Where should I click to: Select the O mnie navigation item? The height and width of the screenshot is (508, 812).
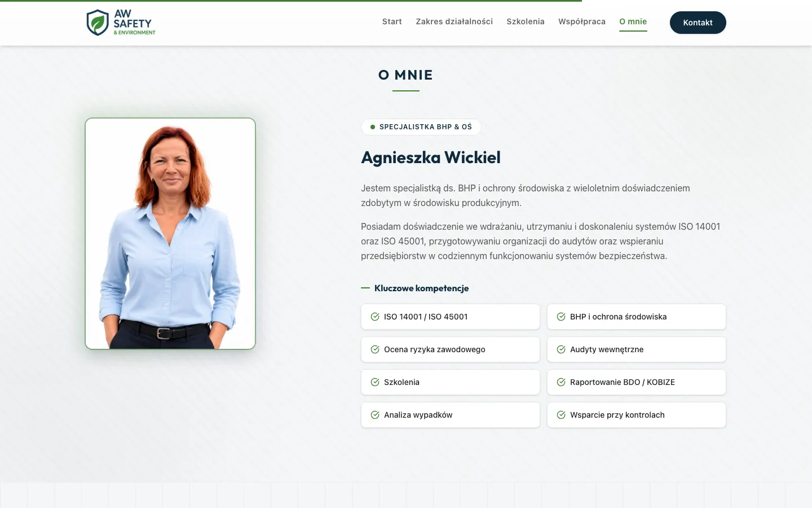pyautogui.click(x=633, y=21)
